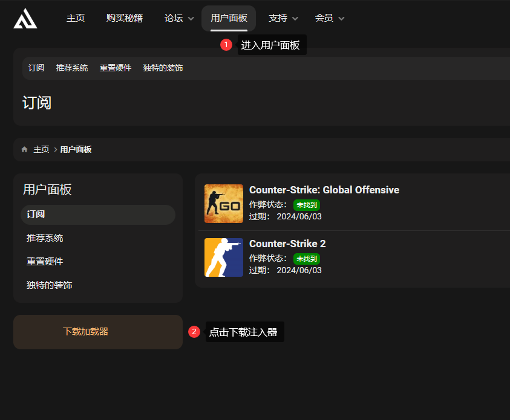Expand the 支持 dropdown menu
The width and height of the screenshot is (510, 420).
click(x=283, y=18)
